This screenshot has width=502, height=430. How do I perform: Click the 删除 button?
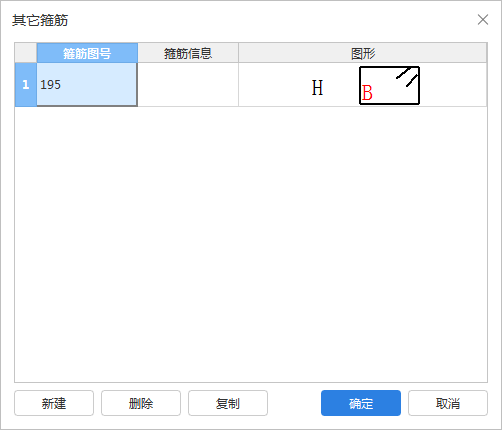click(141, 403)
